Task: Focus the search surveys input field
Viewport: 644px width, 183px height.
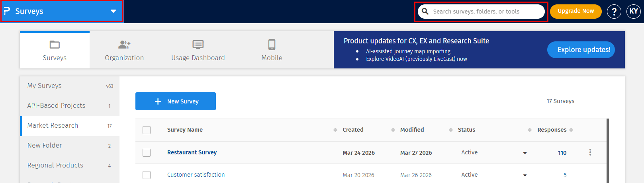Action: tap(486, 12)
